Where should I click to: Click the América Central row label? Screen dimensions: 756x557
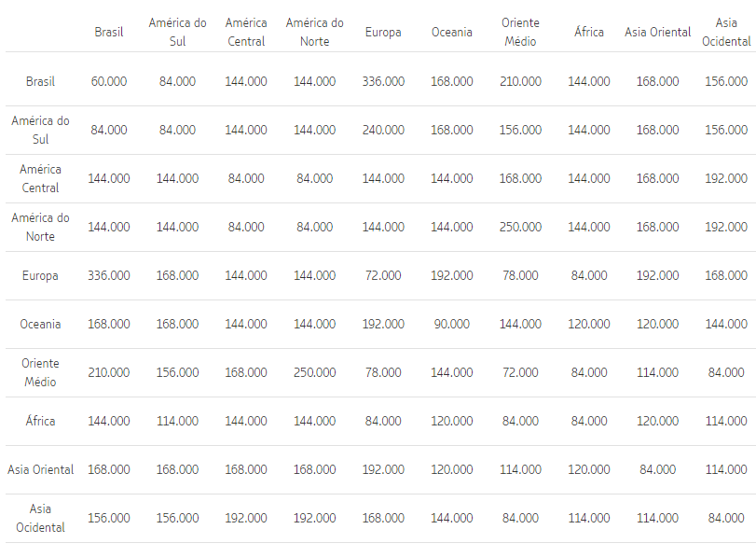(x=40, y=178)
